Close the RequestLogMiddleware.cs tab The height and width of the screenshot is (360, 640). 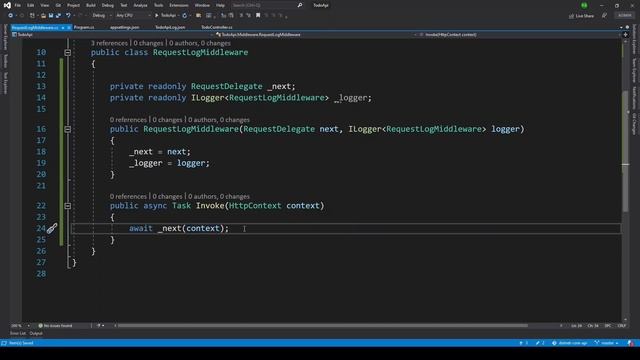[x=69, y=27]
